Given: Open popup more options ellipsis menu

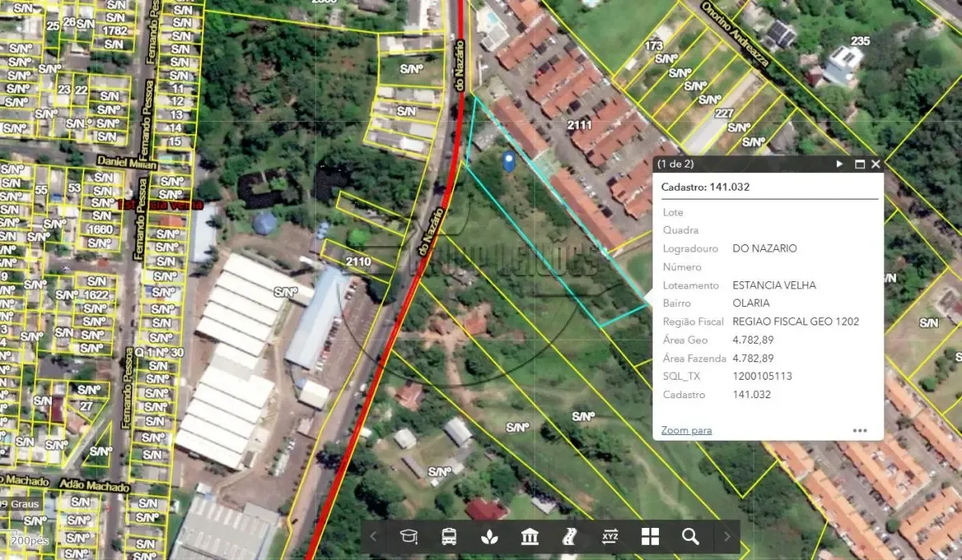Looking at the screenshot, I should click(859, 430).
